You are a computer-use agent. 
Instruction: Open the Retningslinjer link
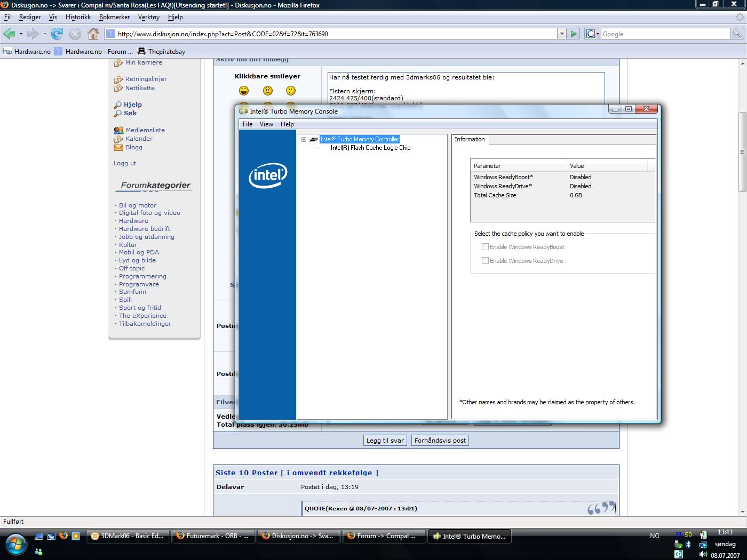[146, 79]
